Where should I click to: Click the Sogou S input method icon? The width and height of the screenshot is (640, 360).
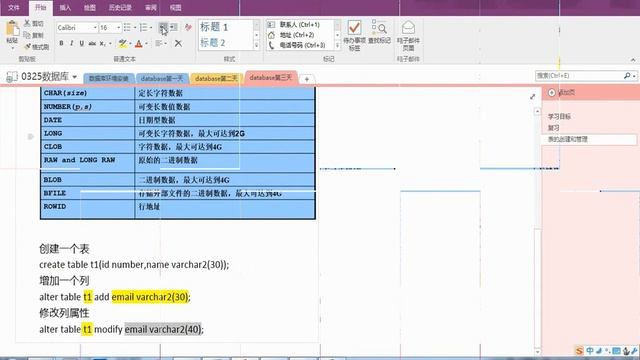tap(579, 351)
